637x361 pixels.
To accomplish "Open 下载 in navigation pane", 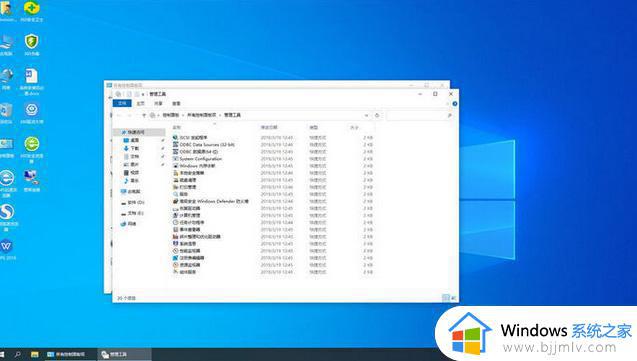I will click(132, 148).
